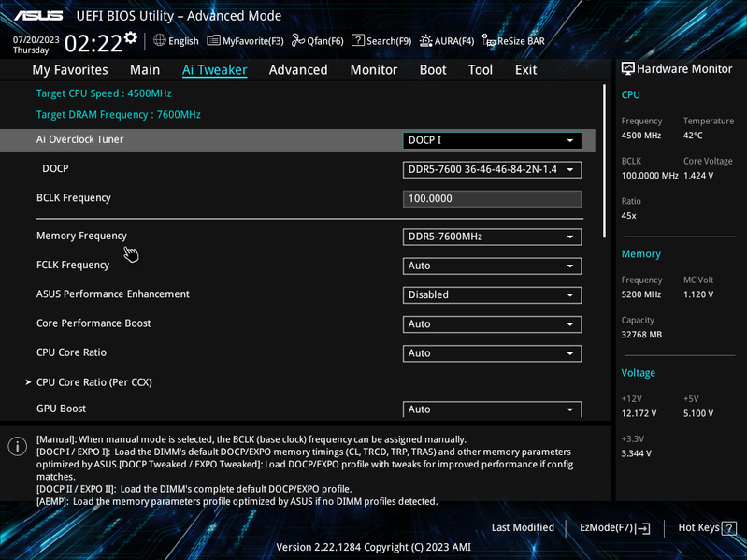This screenshot has width=747, height=560.
Task: Click Target CPU Speed : 4500MHz text
Action: (104, 93)
